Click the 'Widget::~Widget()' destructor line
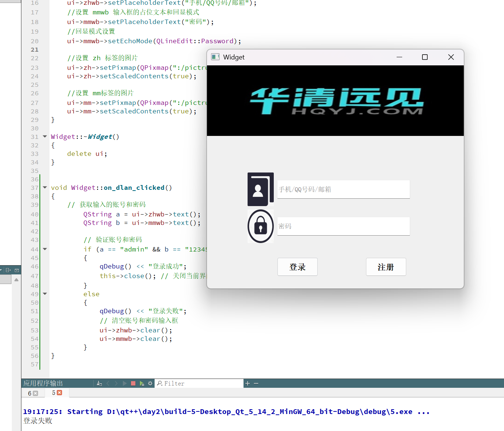The height and width of the screenshot is (431, 504). coord(85,137)
